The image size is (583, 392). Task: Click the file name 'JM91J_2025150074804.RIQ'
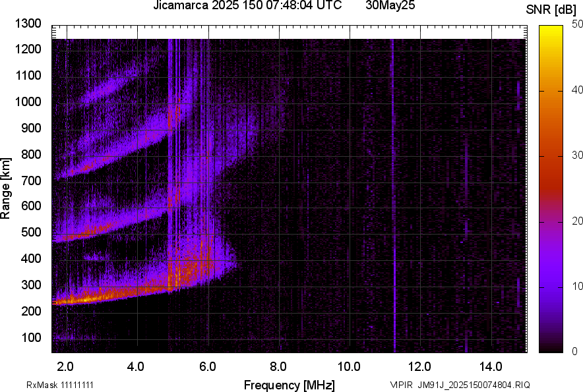point(474,385)
